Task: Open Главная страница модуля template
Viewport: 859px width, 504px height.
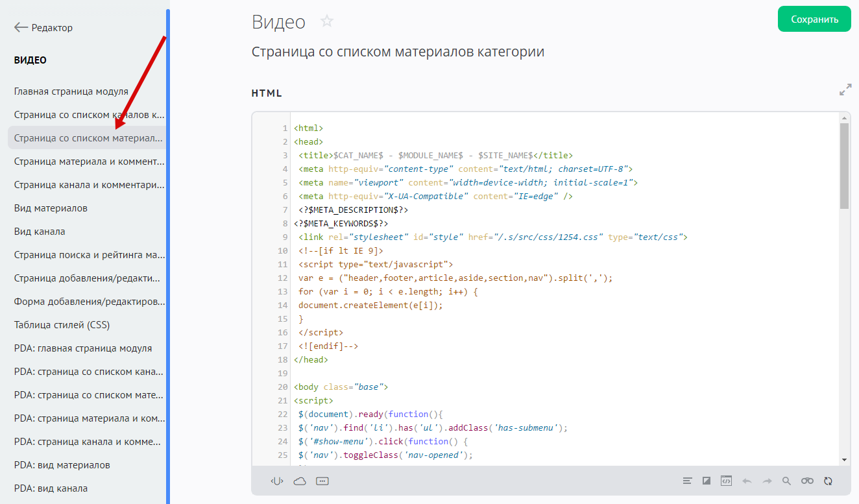Action: coord(71,91)
